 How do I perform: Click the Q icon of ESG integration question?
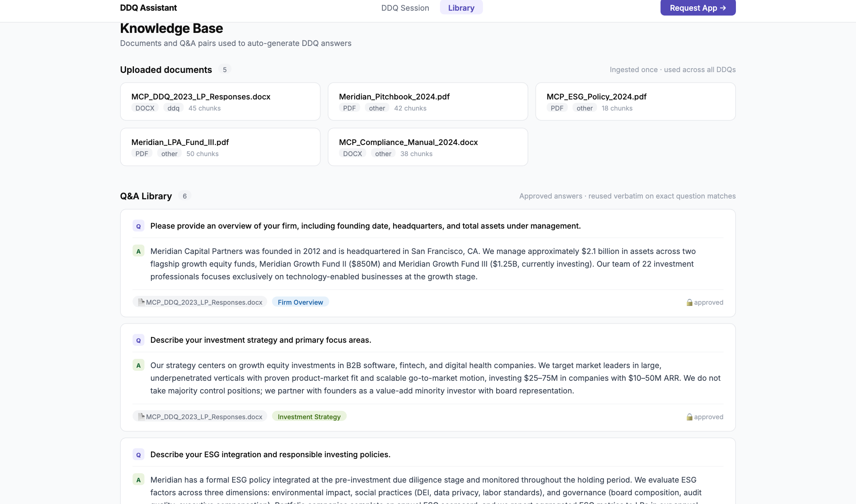138,455
